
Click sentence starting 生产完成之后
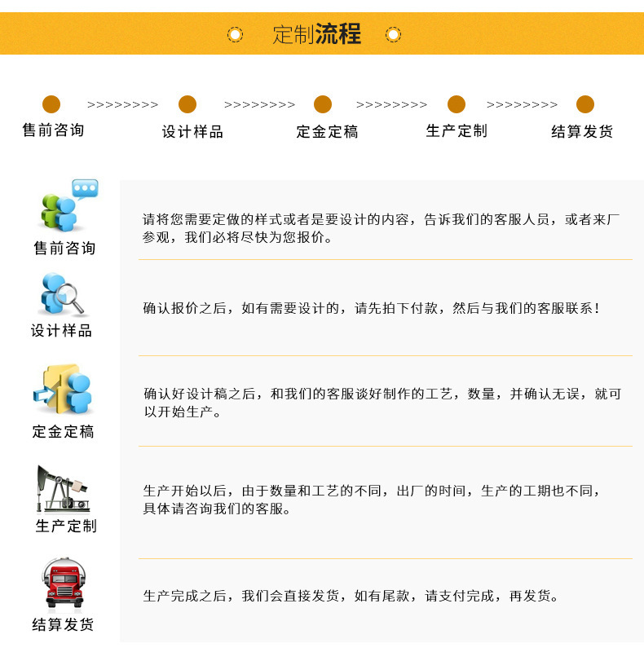coord(351,596)
